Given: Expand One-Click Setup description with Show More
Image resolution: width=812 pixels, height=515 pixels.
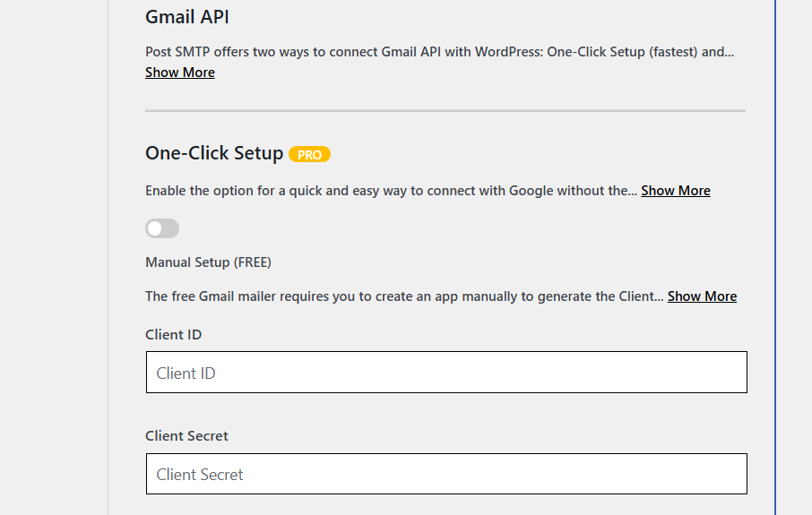Looking at the screenshot, I should tap(676, 191).
